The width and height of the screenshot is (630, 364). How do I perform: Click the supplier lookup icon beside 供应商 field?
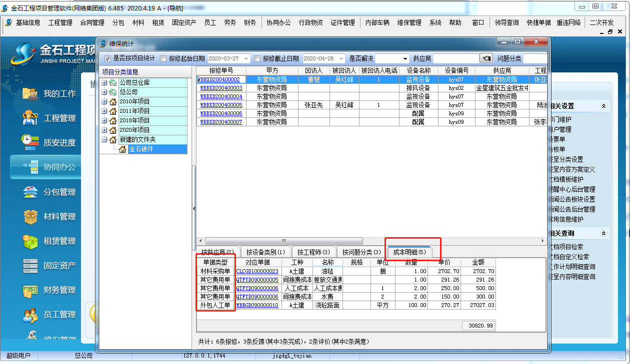485,57
